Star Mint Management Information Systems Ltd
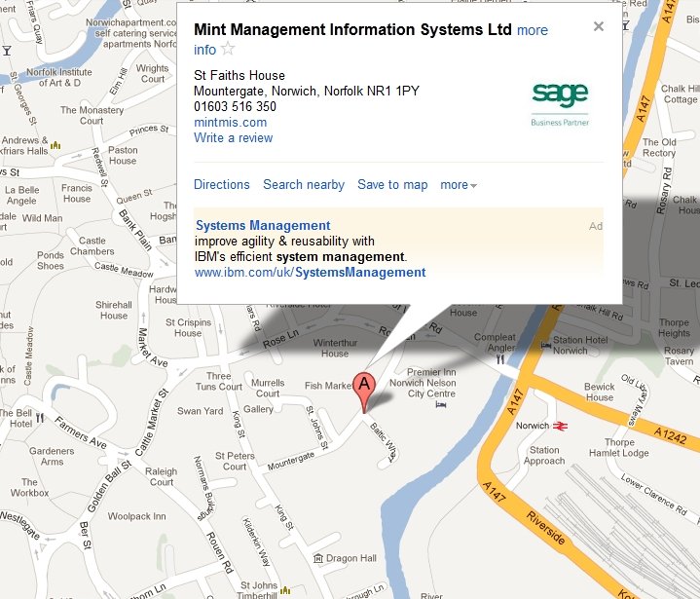The height and width of the screenshot is (599, 700). click(228, 49)
